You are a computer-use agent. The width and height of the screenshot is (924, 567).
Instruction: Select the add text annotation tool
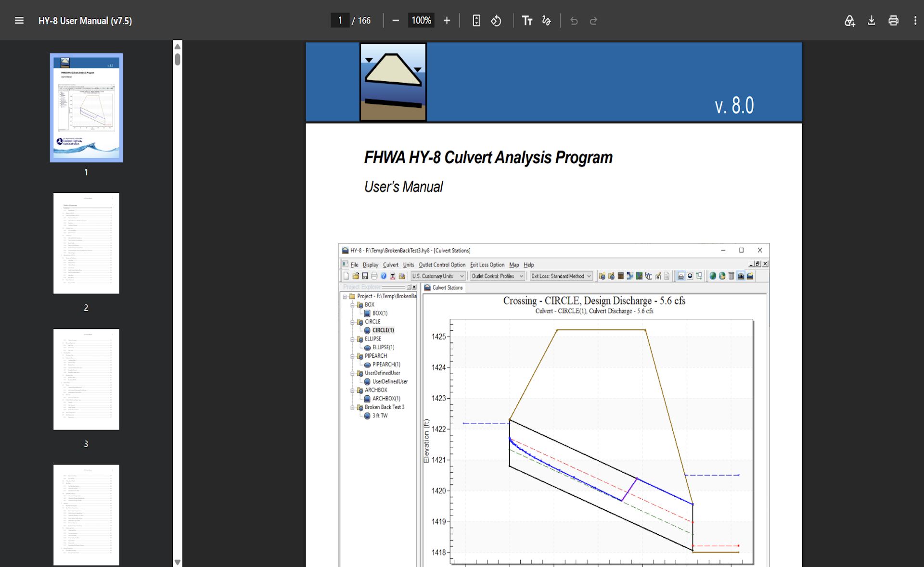[x=527, y=21]
